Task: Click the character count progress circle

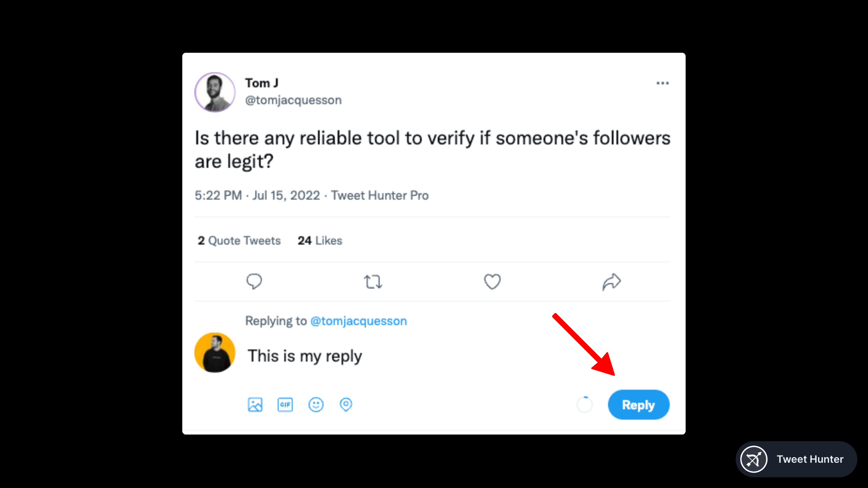Action: (x=584, y=405)
